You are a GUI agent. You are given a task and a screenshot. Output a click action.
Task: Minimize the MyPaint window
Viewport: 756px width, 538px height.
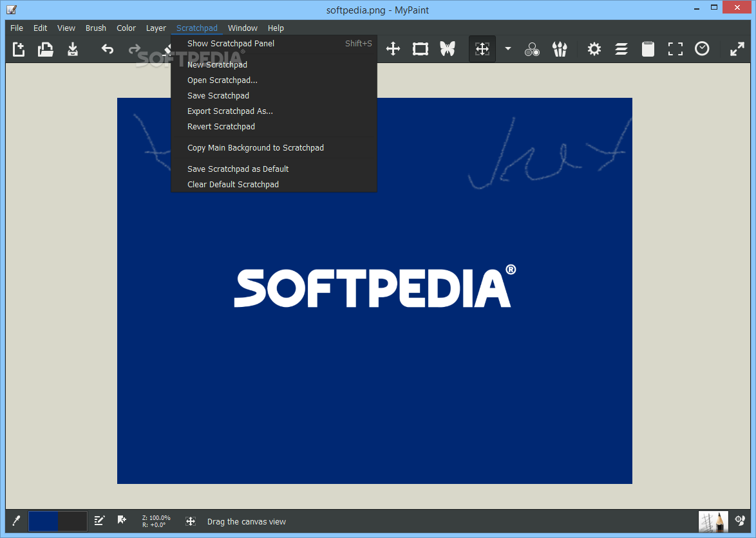(697, 8)
